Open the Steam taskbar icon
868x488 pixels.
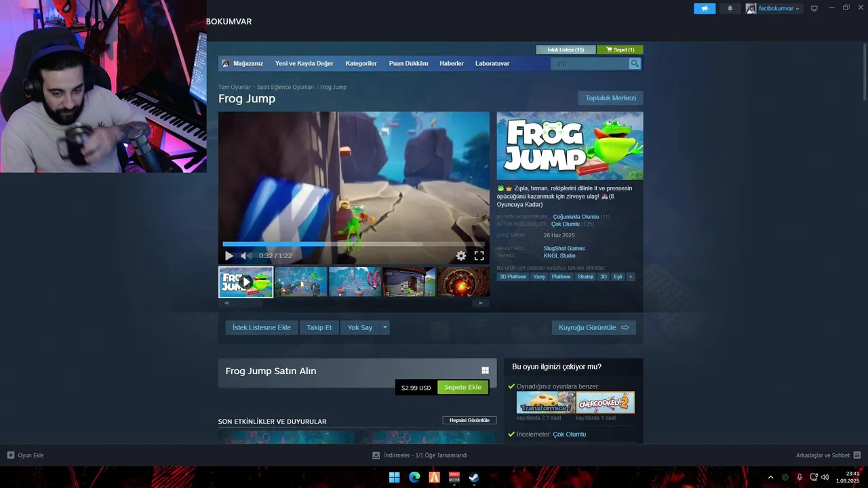pos(474,477)
